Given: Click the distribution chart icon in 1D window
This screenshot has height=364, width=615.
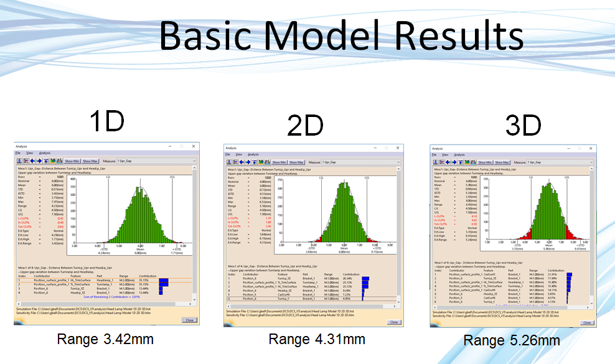Looking at the screenshot, I should pos(19,161).
